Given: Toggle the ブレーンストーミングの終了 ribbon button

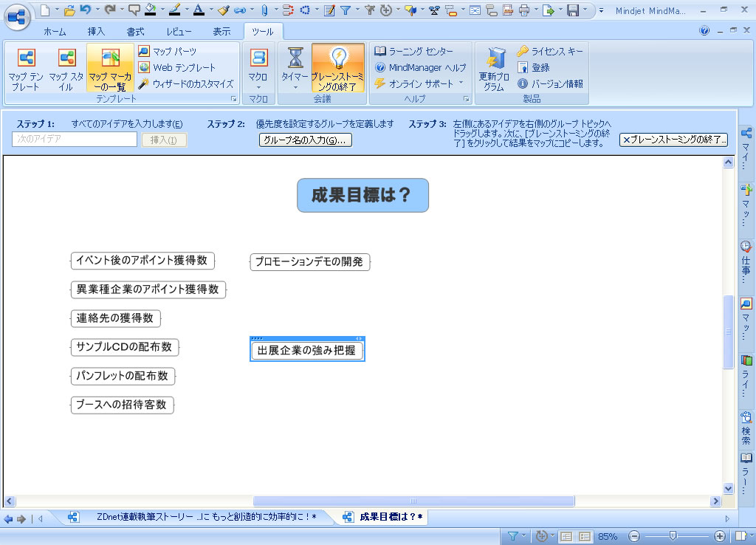Looking at the screenshot, I should click(x=337, y=68).
